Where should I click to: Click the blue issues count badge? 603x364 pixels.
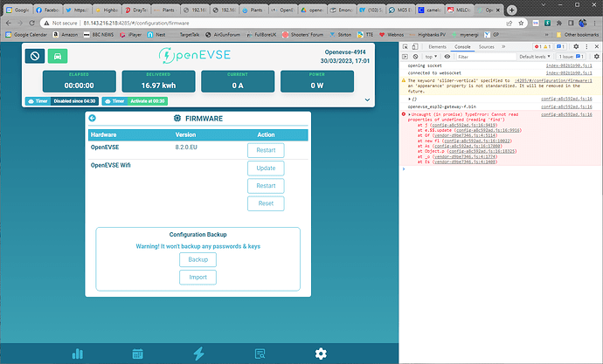pos(560,46)
